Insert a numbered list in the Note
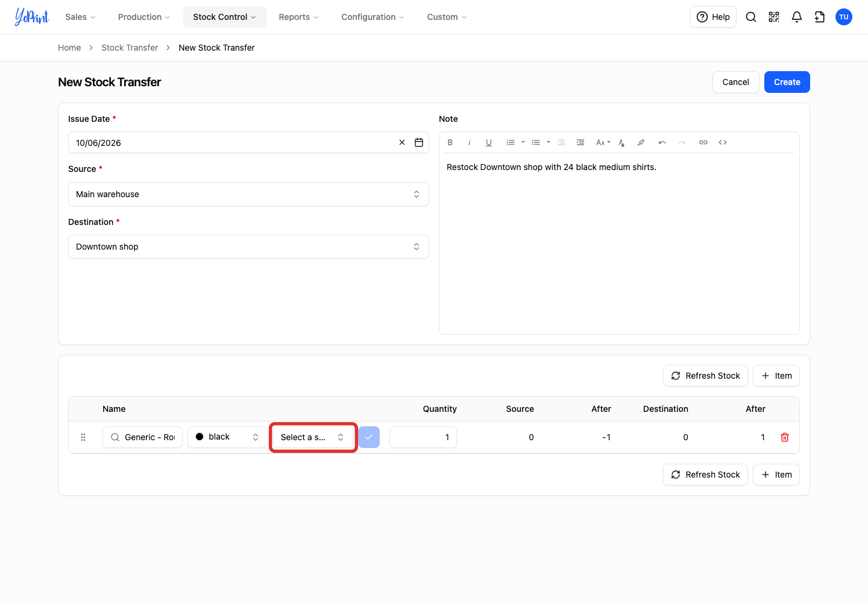Screen dimensions: 868x603 pos(511,142)
